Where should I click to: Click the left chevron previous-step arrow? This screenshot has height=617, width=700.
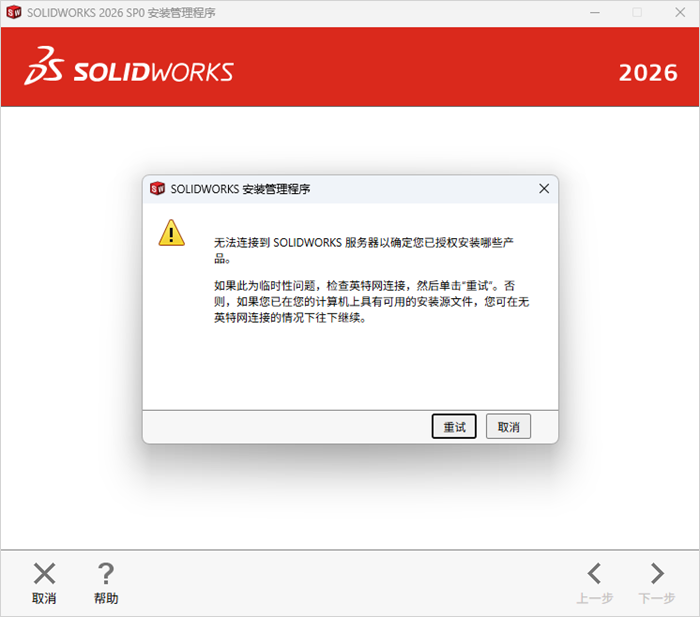[x=594, y=573]
